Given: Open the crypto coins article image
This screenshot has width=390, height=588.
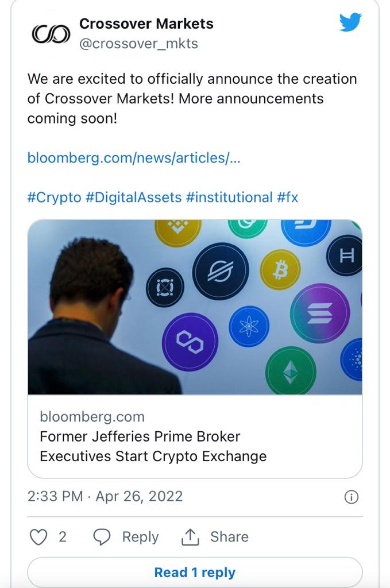Looking at the screenshot, I should (195, 307).
